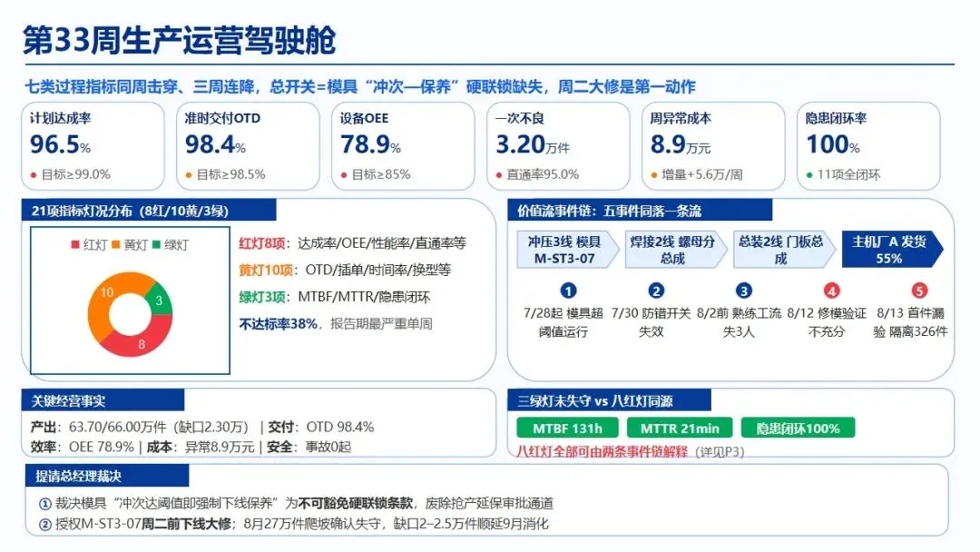Click the 三绿灯未失守 vs 八红灯同源 header
The height and width of the screenshot is (552, 980).
click(610, 400)
